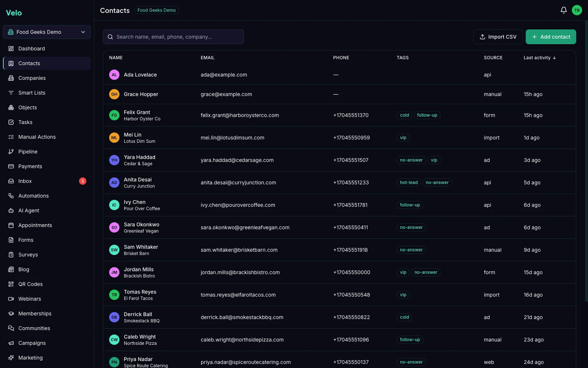Click the red Inbox badge showing 3
588x368 pixels.
pos(83,181)
